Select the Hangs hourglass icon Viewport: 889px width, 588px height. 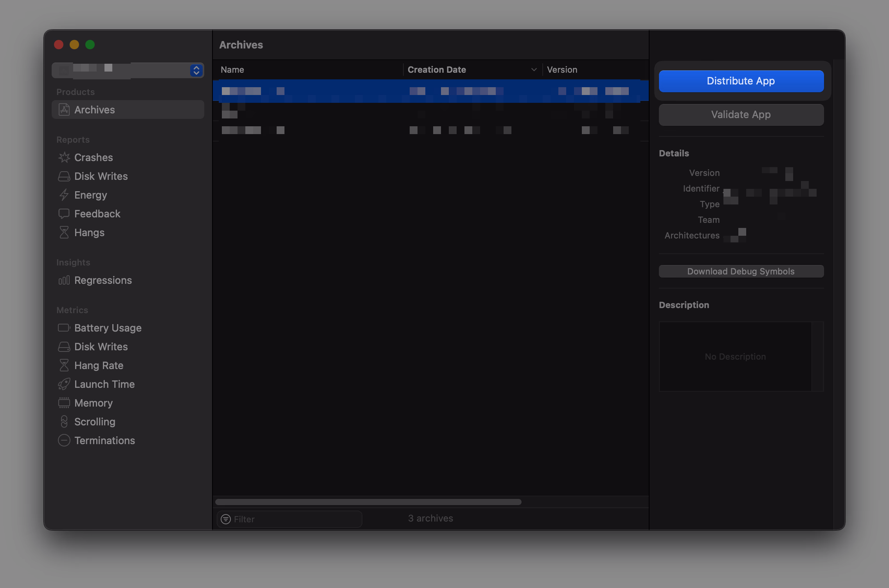coord(64,232)
